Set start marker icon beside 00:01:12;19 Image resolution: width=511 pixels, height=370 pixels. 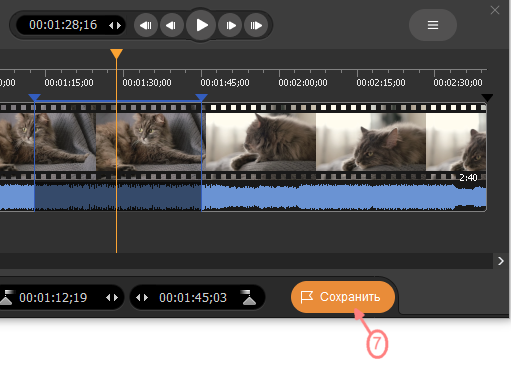click(x=7, y=297)
